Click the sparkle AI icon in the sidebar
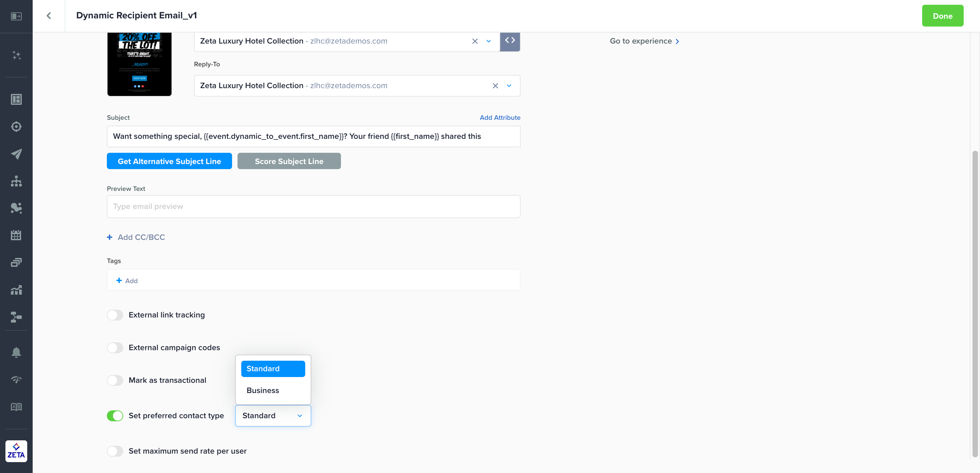This screenshot has height=473, width=980. (x=16, y=55)
